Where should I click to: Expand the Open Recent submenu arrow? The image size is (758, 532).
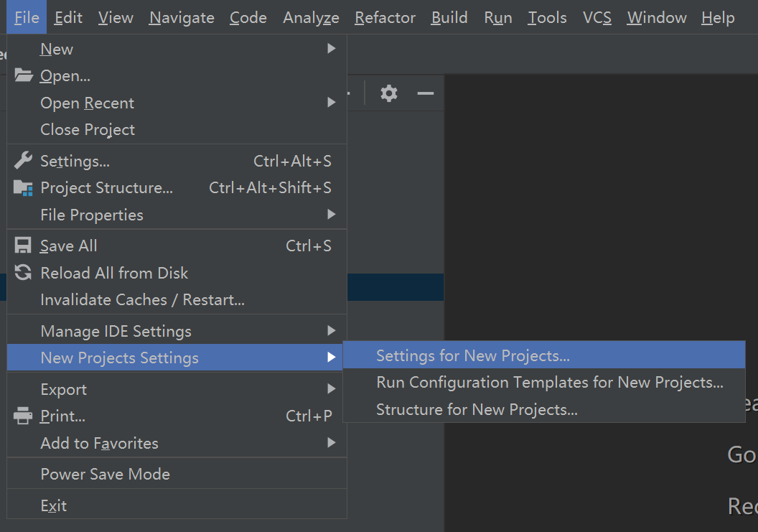point(331,103)
